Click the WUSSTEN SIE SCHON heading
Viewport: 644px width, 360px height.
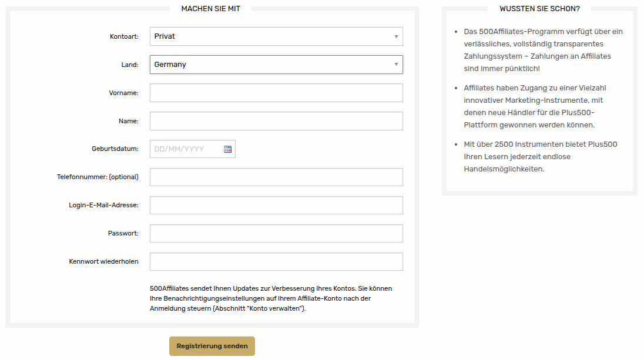[540, 9]
